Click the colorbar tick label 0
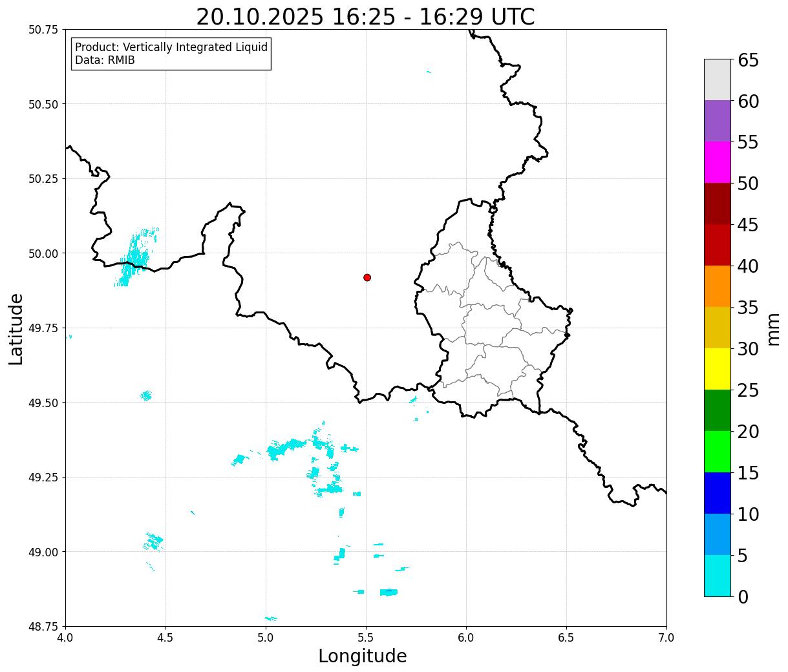This screenshot has height=672, width=788. pos(743,597)
